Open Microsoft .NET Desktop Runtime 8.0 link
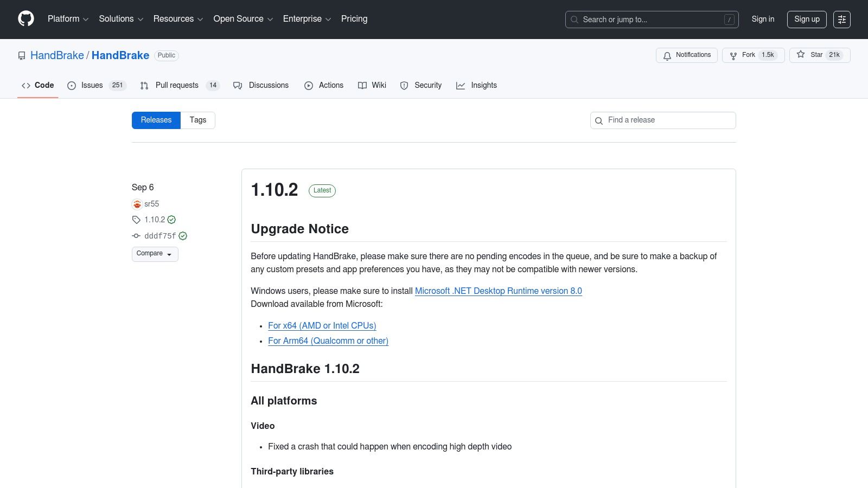Viewport: 868px width, 488px height. (498, 291)
